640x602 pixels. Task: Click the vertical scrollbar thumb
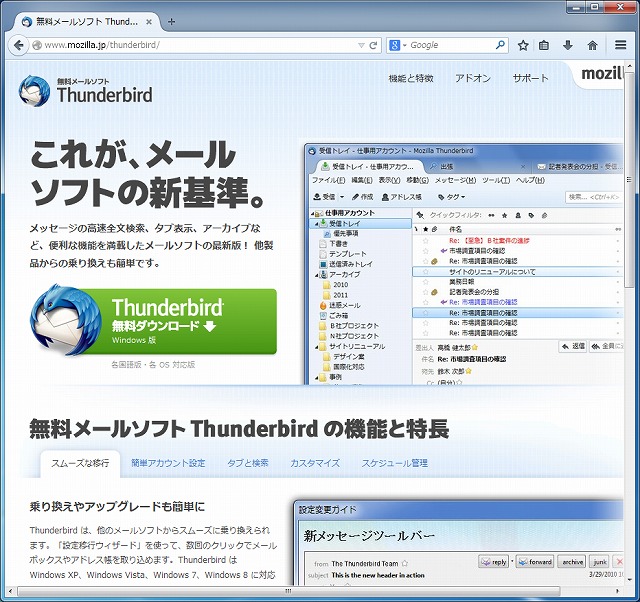[x=629, y=180]
